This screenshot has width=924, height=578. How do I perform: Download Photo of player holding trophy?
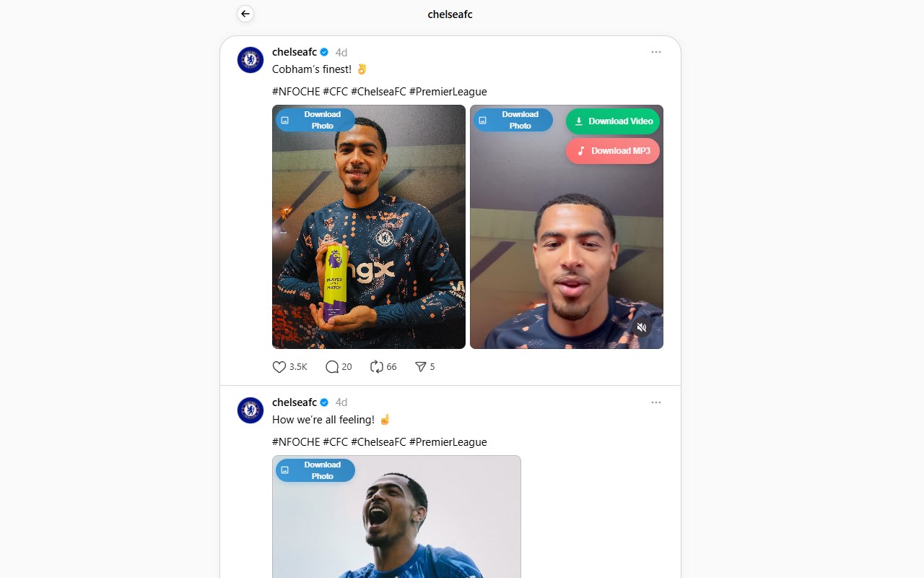pyautogui.click(x=315, y=120)
